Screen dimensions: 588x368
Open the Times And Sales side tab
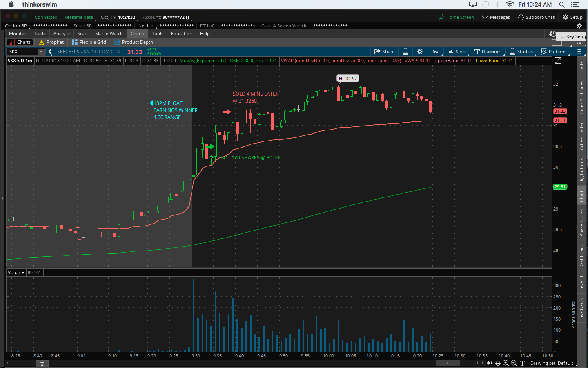click(581, 98)
